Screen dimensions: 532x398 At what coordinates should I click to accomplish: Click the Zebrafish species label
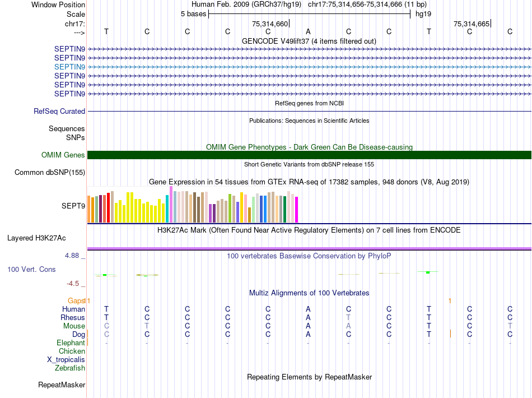click(x=70, y=368)
